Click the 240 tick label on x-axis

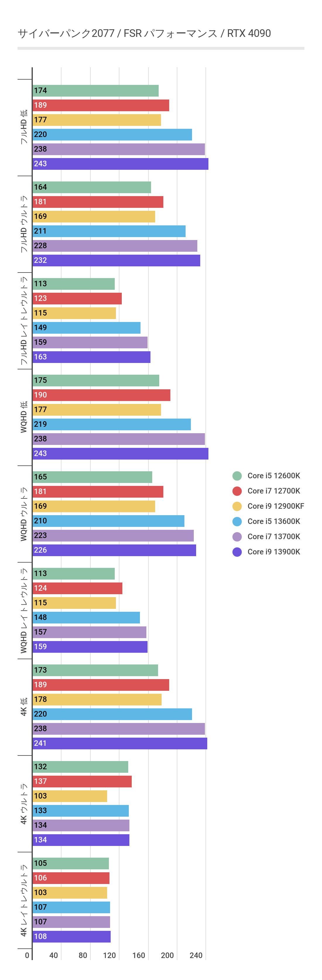[196, 955]
